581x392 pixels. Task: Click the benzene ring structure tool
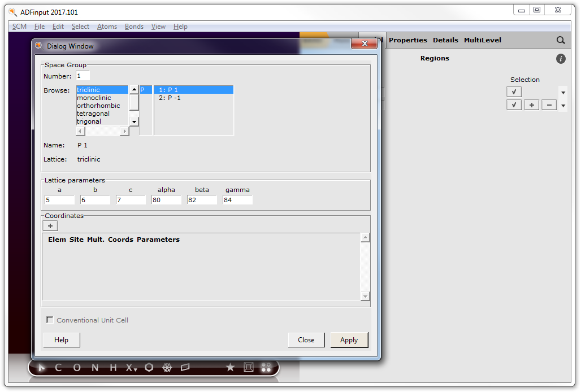point(149,368)
